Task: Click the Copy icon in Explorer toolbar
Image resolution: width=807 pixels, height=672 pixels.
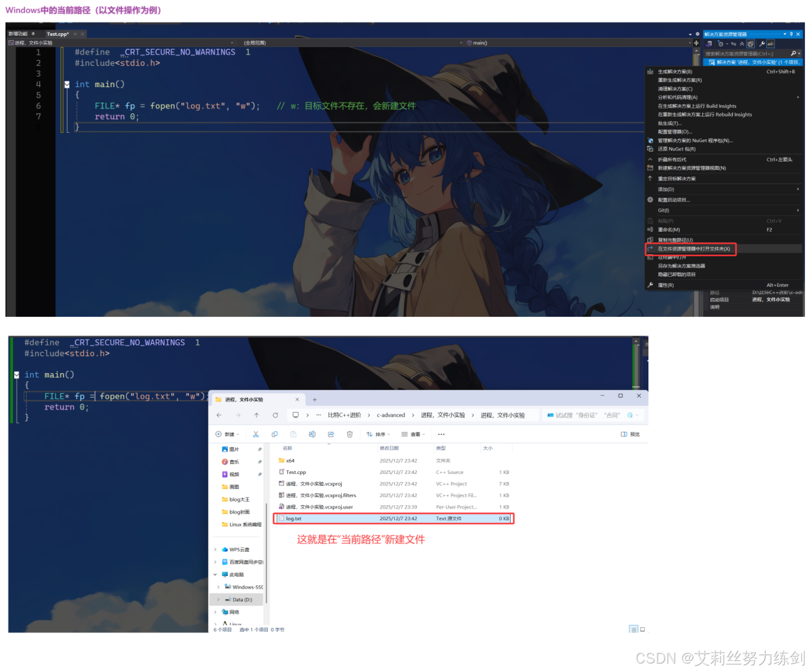Action: pos(274,434)
